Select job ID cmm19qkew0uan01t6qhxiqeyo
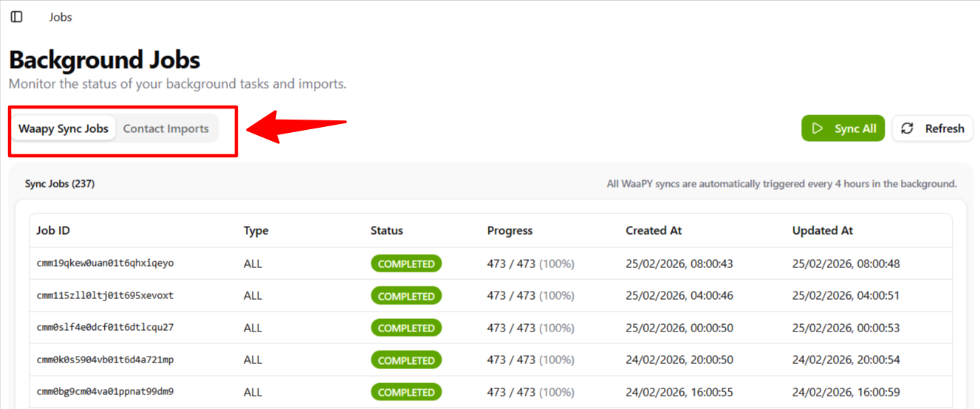The image size is (980, 409). click(105, 264)
